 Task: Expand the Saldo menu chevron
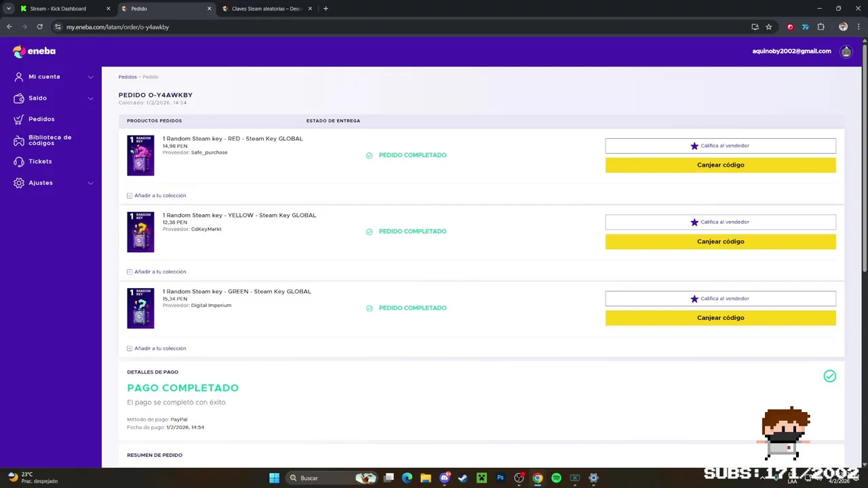pyautogui.click(x=90, y=98)
